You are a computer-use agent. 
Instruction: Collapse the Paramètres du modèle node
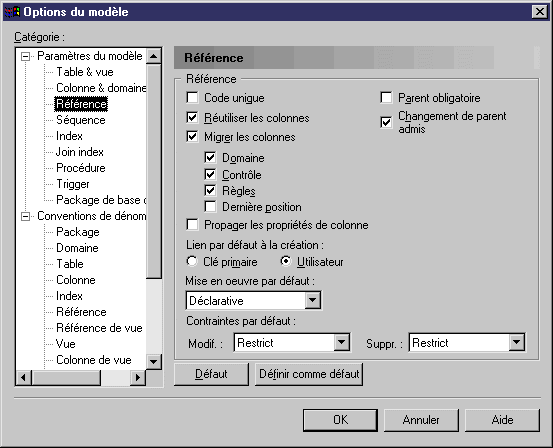[x=25, y=56]
